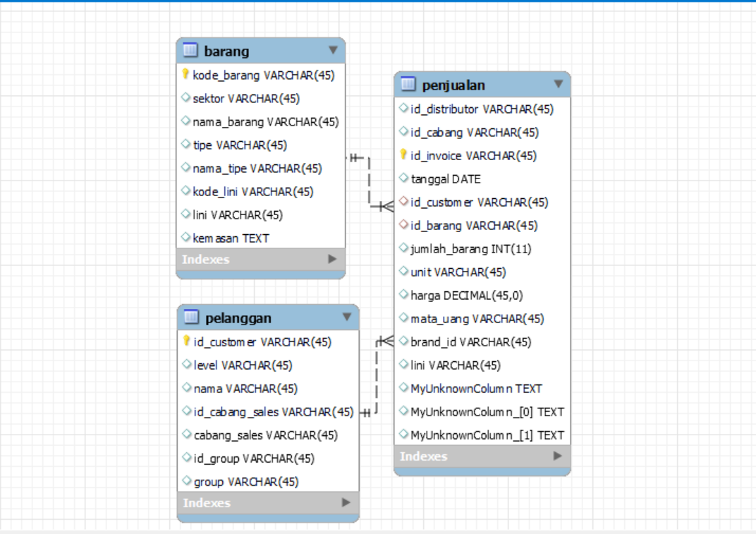Collapse the penjualan table via its header triangle
Image resolution: width=756 pixels, height=534 pixels.
[559, 85]
